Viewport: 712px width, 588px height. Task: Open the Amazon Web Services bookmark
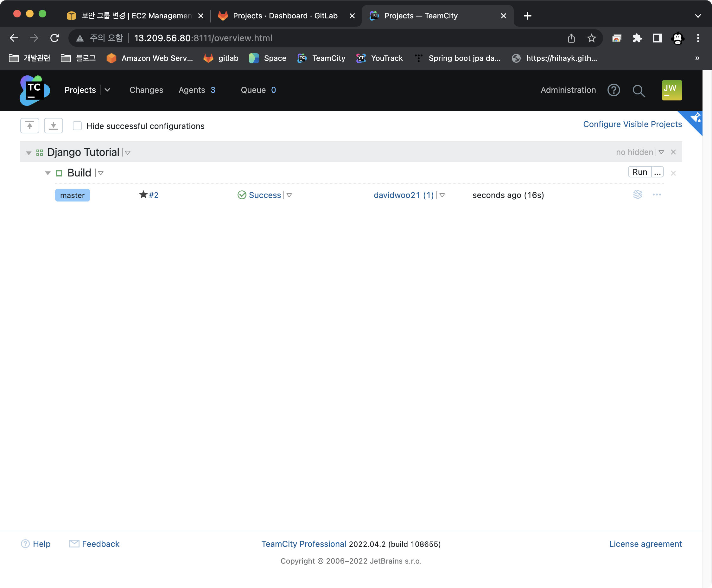[x=149, y=58]
